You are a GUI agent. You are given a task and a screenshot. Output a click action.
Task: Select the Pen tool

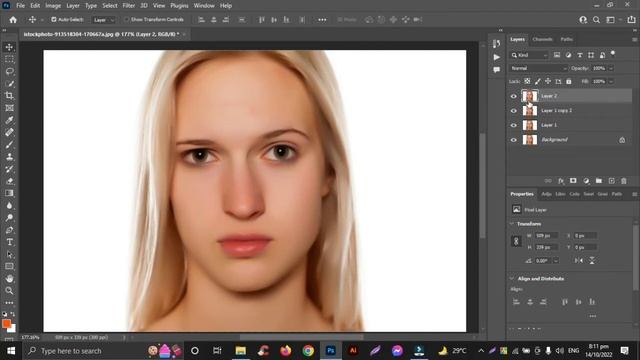tap(9, 230)
